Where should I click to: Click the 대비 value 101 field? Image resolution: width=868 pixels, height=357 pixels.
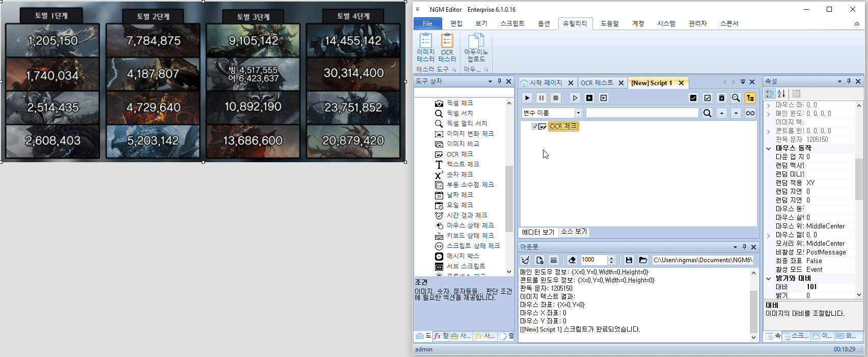point(830,287)
